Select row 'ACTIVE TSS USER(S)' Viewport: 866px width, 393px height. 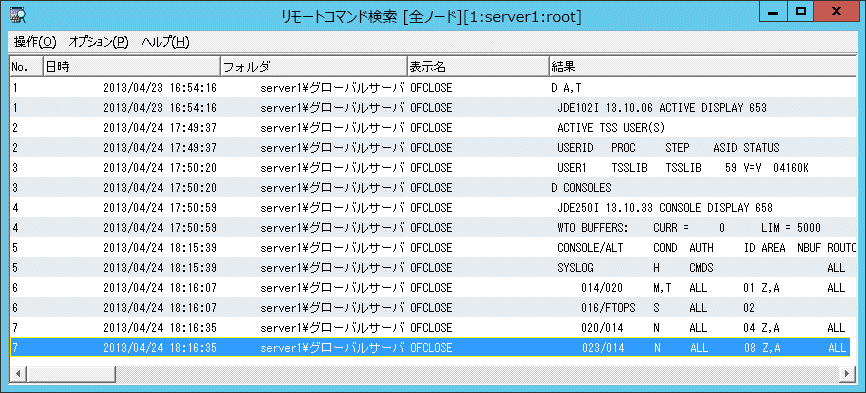tap(430, 128)
